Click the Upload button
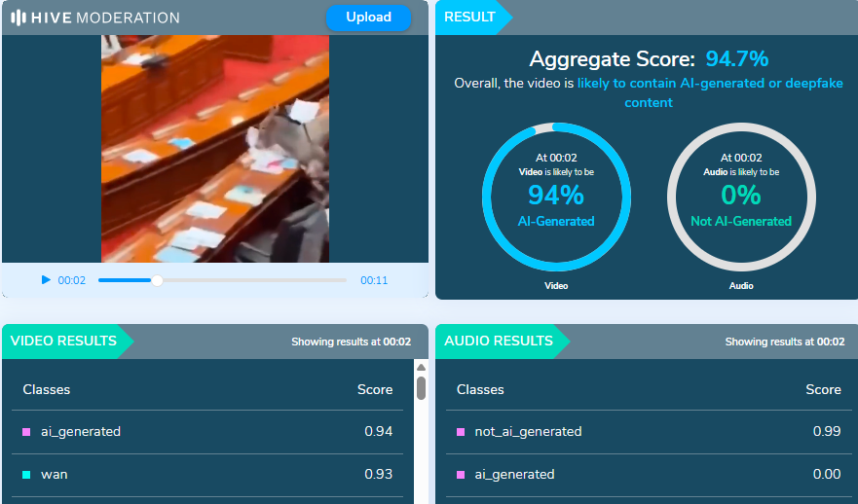Viewport: 858px width, 504px height. [368, 18]
